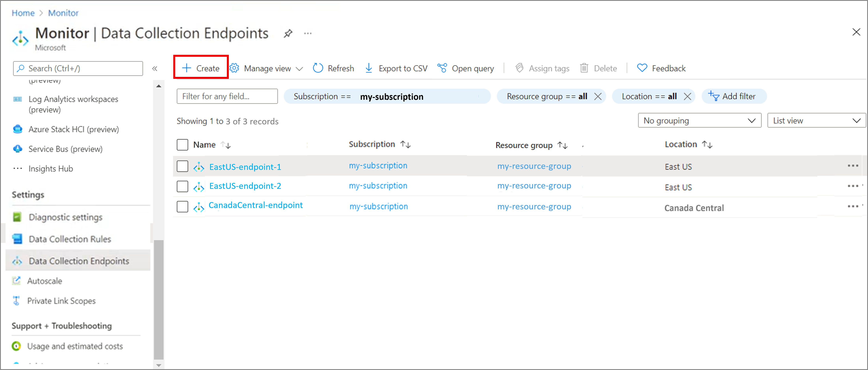Open the CanadaCentral-endpoint link

(255, 205)
